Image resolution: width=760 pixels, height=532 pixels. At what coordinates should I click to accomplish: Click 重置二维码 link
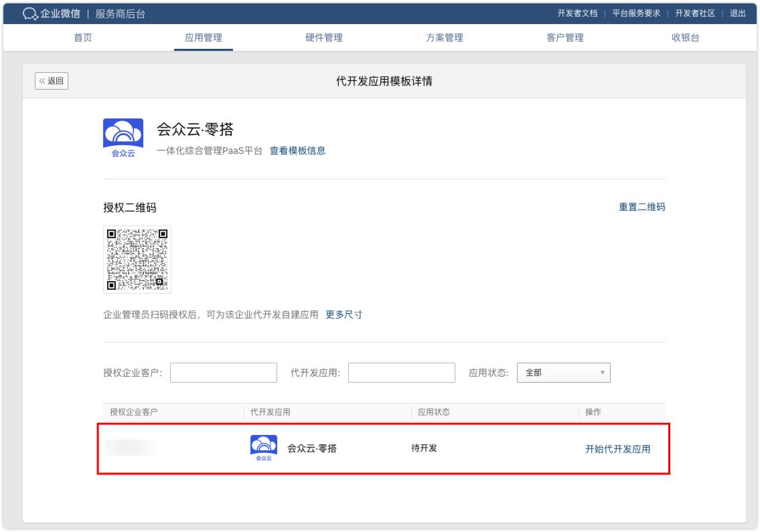pyautogui.click(x=641, y=207)
